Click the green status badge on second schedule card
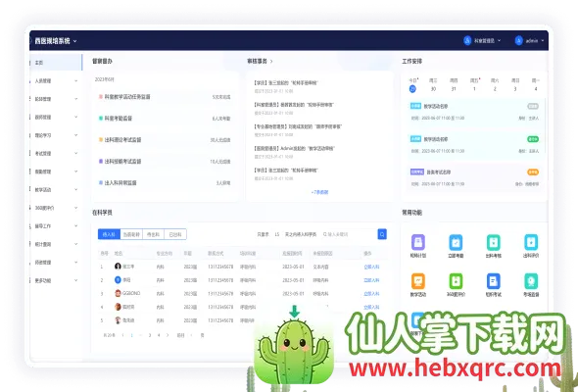Viewport: 578px width, 392px height. [533, 139]
